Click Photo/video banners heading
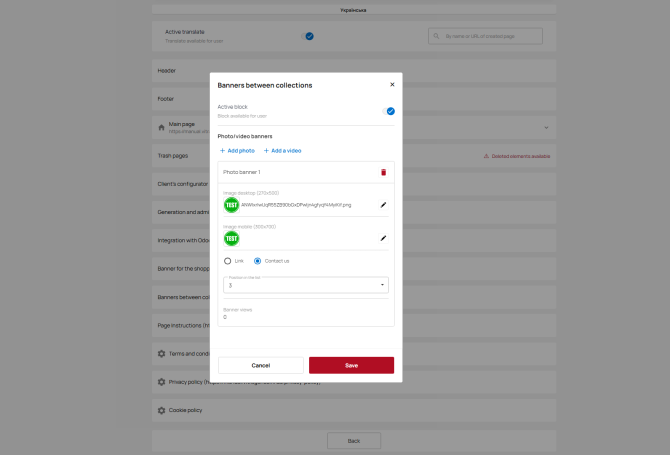Viewport: 670px width, 455px height. (245, 136)
